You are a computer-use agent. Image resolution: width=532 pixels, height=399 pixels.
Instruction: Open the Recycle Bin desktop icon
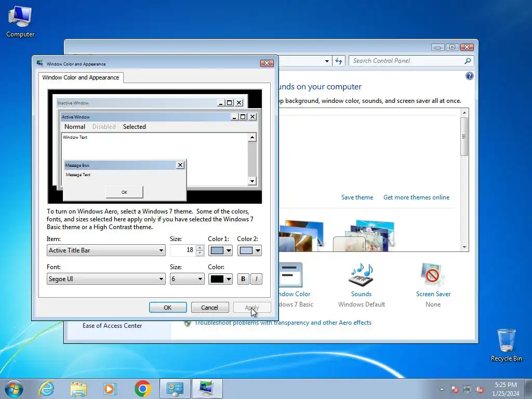(x=506, y=345)
